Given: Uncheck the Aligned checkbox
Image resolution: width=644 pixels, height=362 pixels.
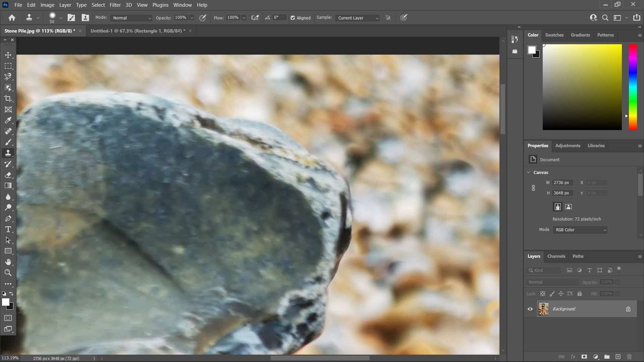Looking at the screenshot, I should (293, 18).
